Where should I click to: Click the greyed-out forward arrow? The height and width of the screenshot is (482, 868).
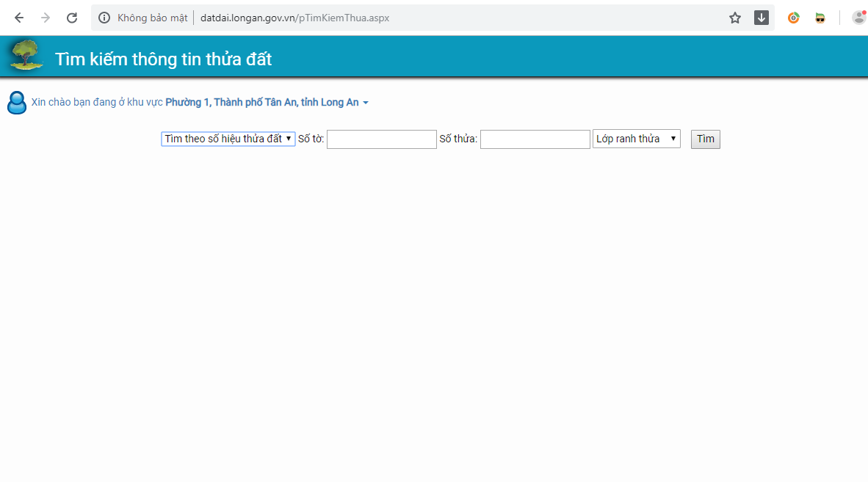(46, 18)
